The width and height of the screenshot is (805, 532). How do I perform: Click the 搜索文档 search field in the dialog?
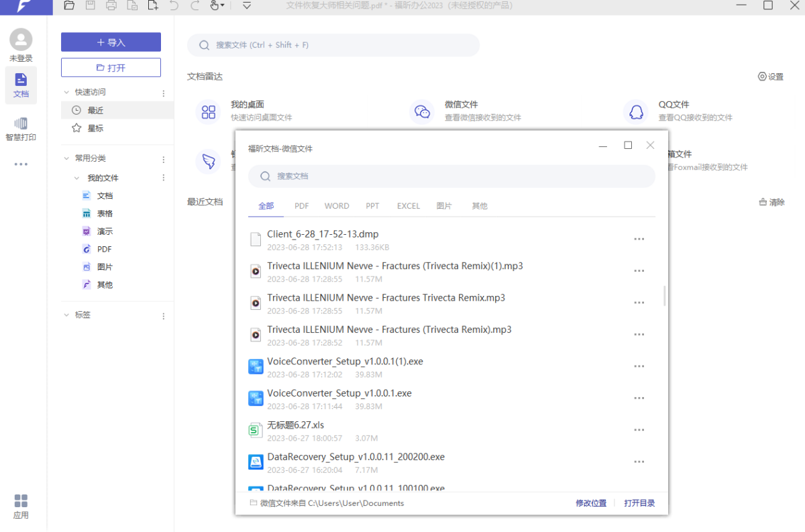[x=451, y=176]
